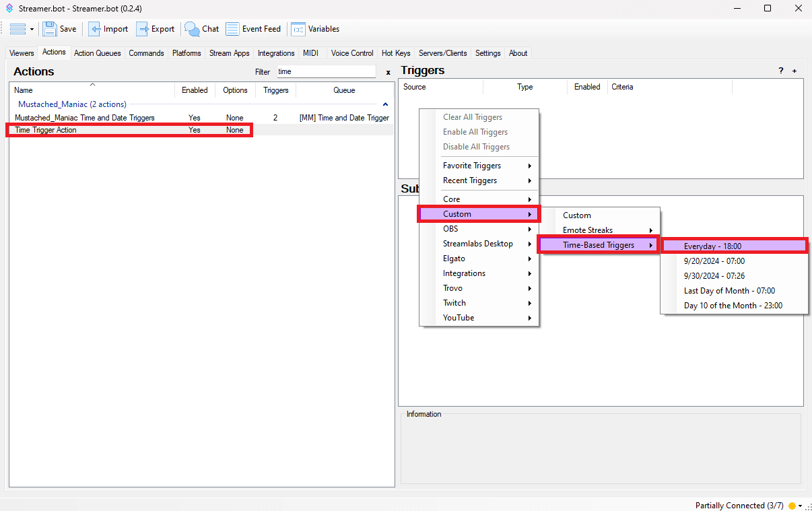Viewport: 812px width, 511px height.
Task: Clear the filter with the x button
Action: pos(388,72)
